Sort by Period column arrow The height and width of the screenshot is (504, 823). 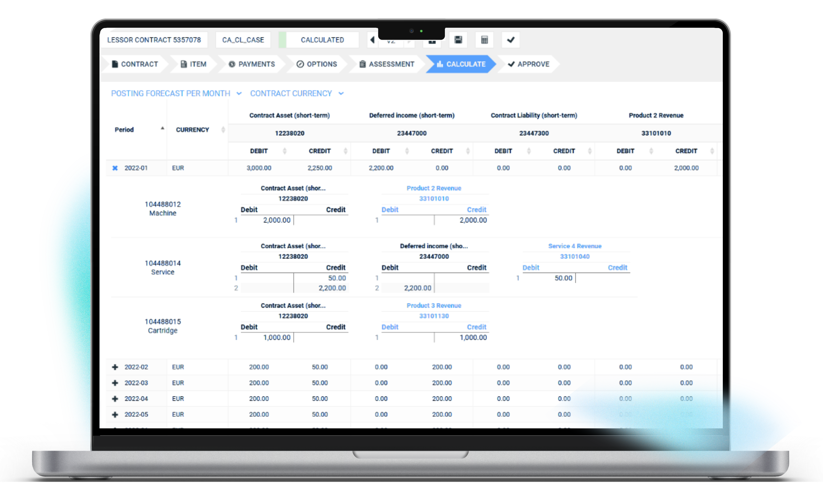(162, 128)
